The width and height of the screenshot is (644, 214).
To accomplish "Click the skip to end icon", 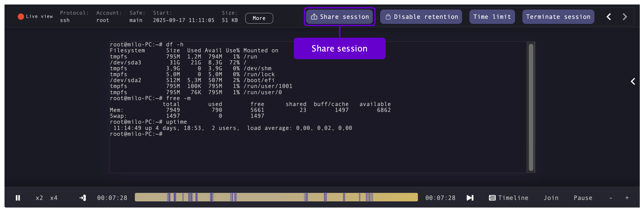I will [x=470, y=198].
